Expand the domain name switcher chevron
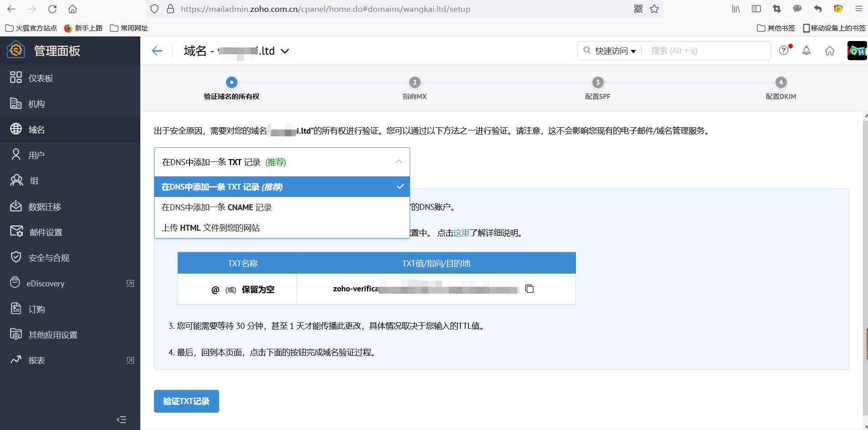Screen dimensions: 868x430 pos(285,51)
